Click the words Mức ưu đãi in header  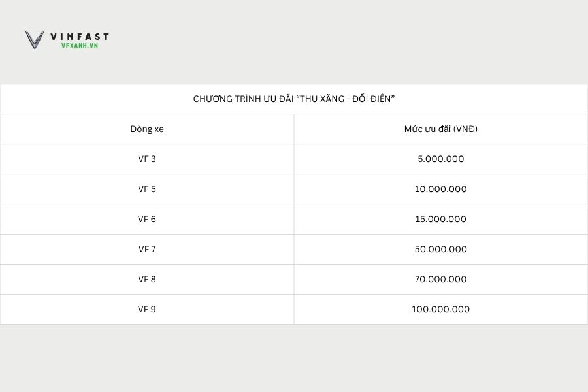(427, 129)
